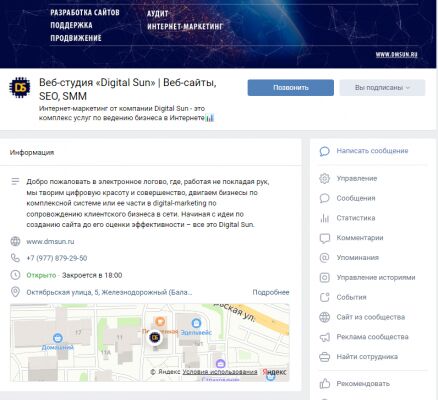Click the megaphone icon beside Реклама сообщества
The image size is (438, 400).
pos(324,337)
